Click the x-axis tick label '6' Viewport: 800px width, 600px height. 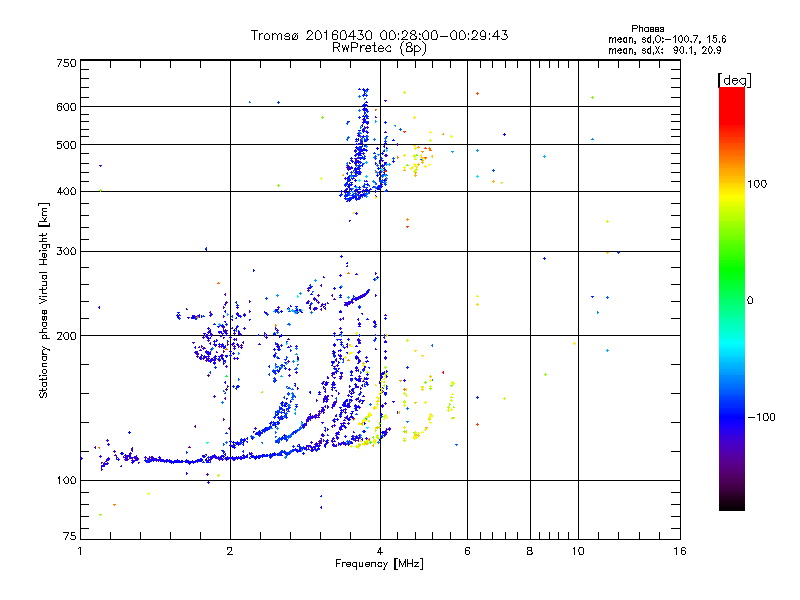467,551
